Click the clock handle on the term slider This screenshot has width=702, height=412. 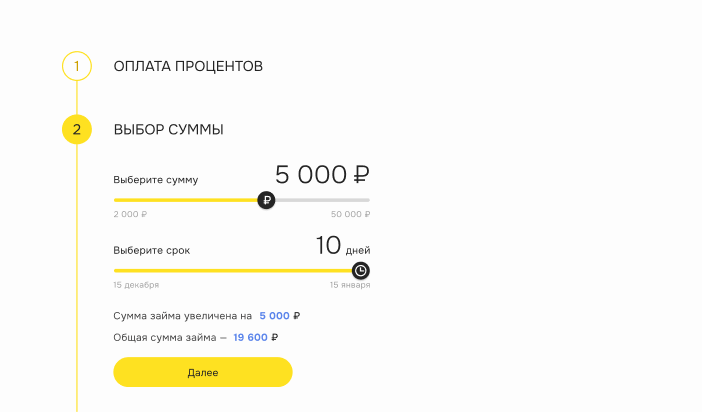click(361, 270)
